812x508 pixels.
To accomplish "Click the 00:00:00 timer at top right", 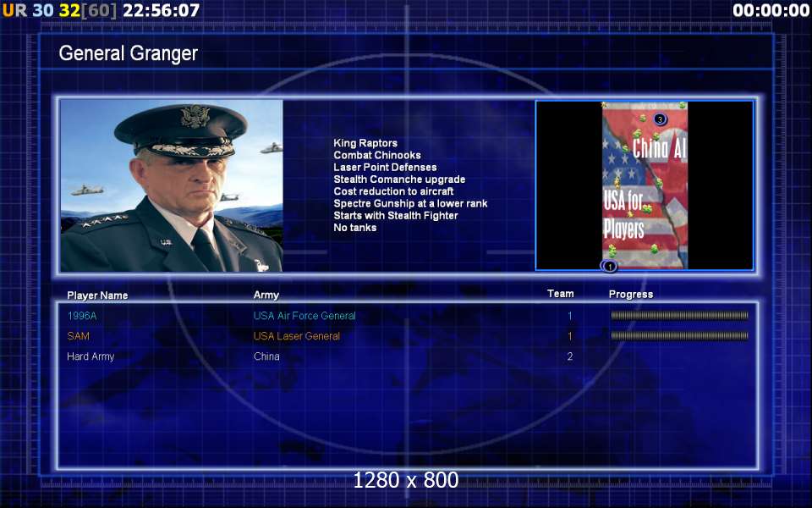I will click(771, 10).
